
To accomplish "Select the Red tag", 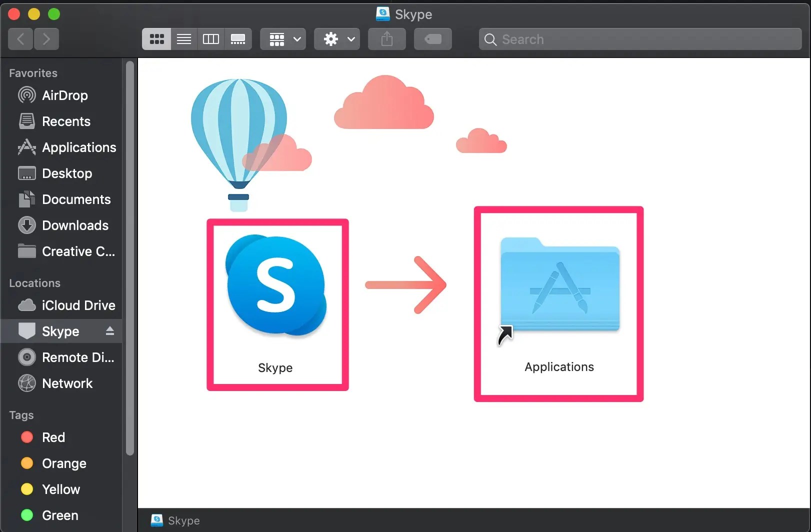I will pyautogui.click(x=53, y=437).
